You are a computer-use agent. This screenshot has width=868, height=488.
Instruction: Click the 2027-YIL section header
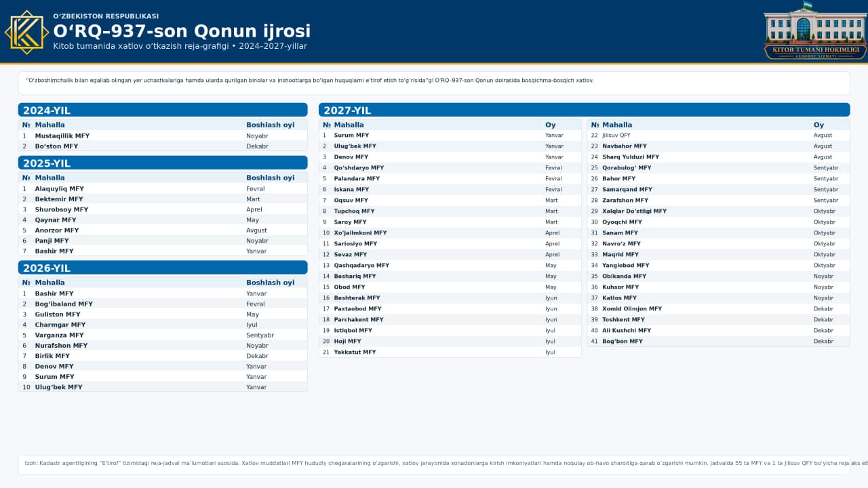coord(584,110)
